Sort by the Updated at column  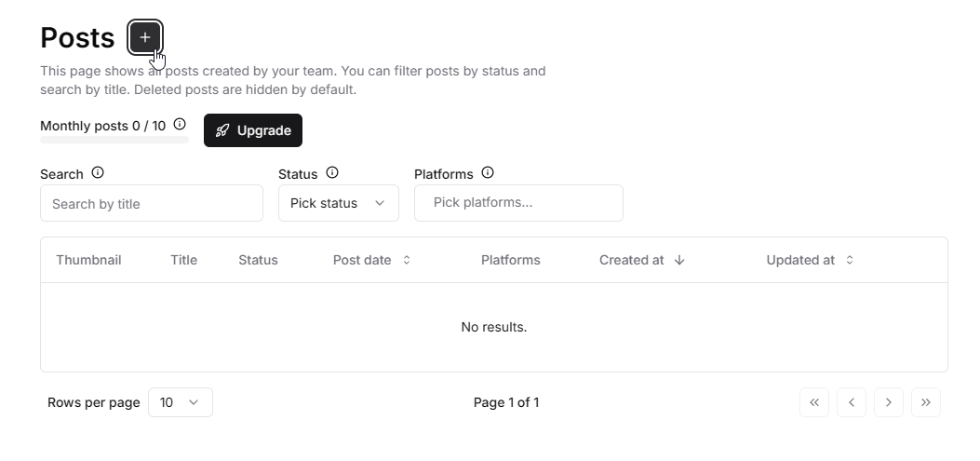(x=810, y=260)
